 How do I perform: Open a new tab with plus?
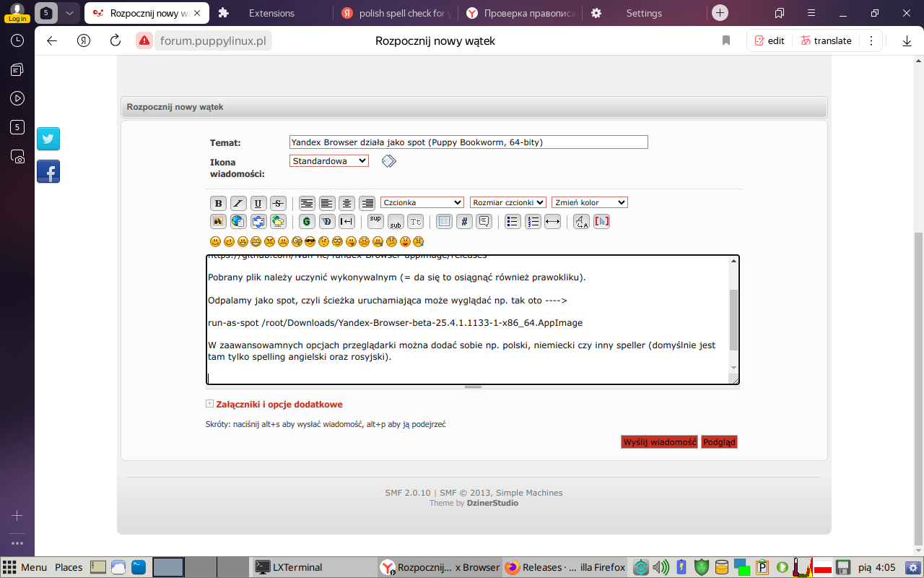[x=720, y=13]
